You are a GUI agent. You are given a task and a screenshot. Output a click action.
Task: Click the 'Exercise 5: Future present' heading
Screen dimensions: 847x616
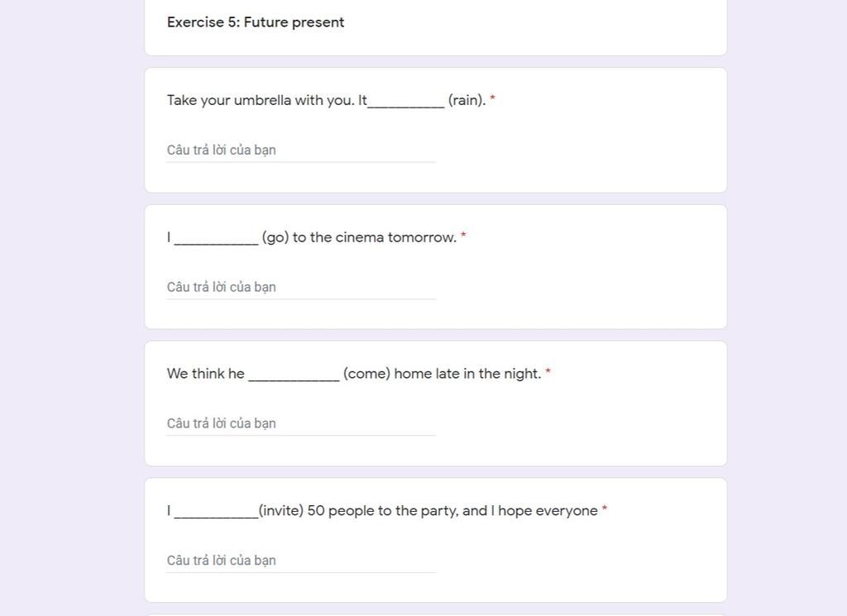pos(256,22)
